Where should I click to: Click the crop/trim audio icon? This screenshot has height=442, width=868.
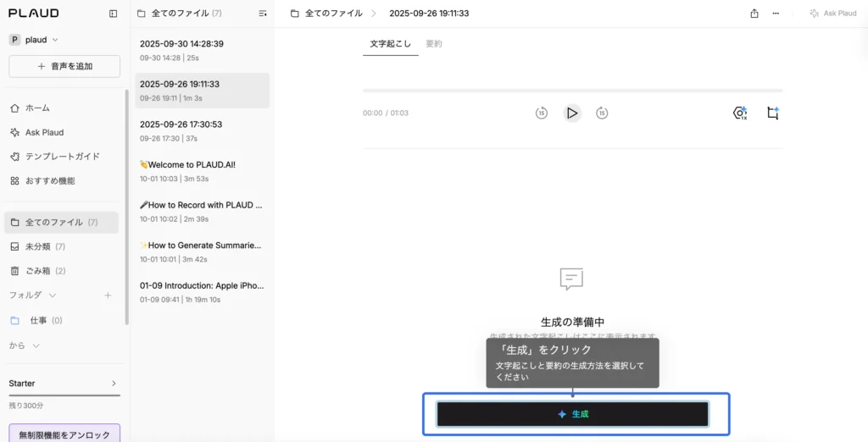point(772,113)
